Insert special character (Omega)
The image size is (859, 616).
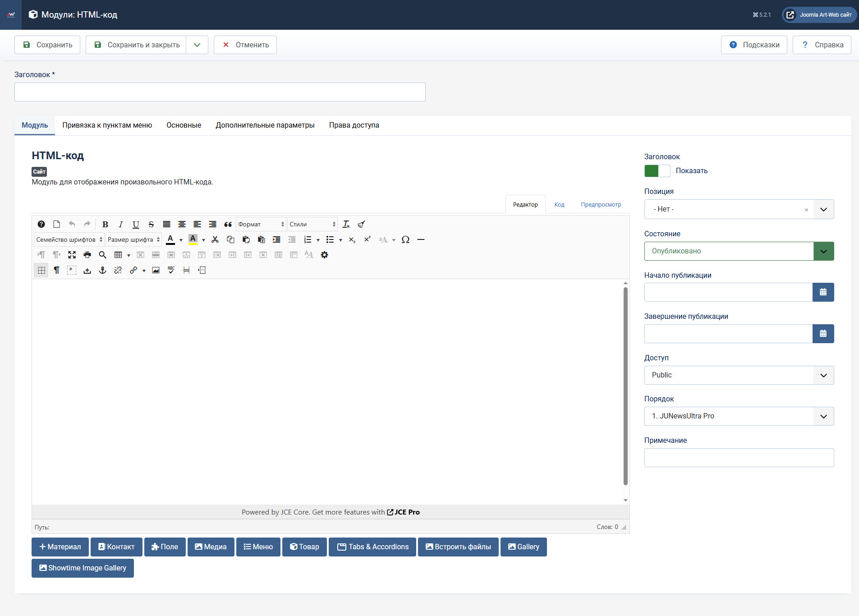pyautogui.click(x=405, y=239)
